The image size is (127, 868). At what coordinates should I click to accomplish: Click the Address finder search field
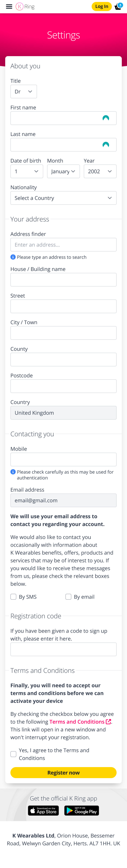pos(63,245)
